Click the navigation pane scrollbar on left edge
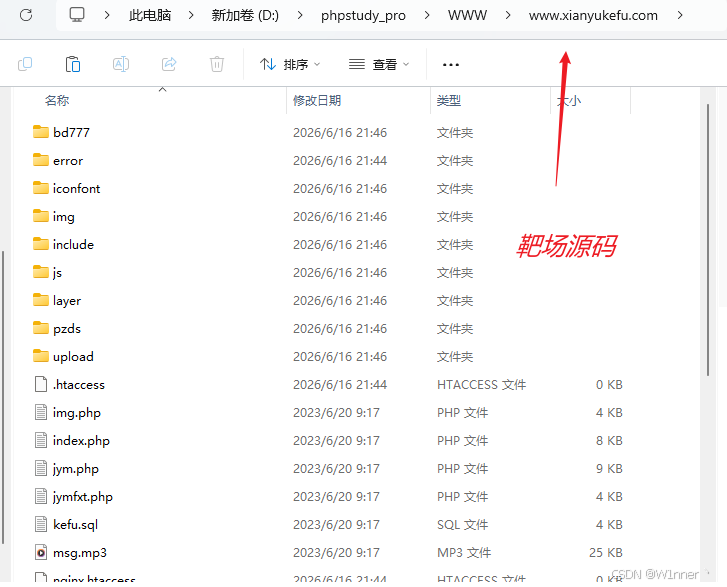Viewport: 727px width, 587px height. coord(3,397)
